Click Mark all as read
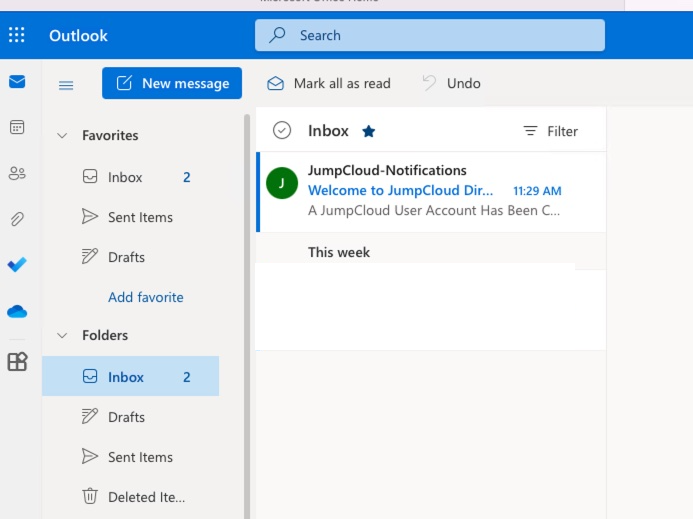The width and height of the screenshot is (693, 519). 329,83
